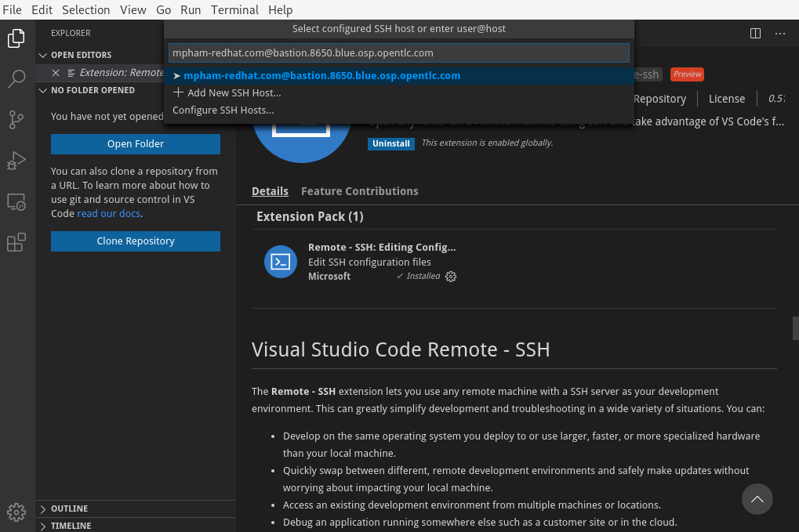
Task: Choose Add New SSH Host option
Action: coord(399,92)
